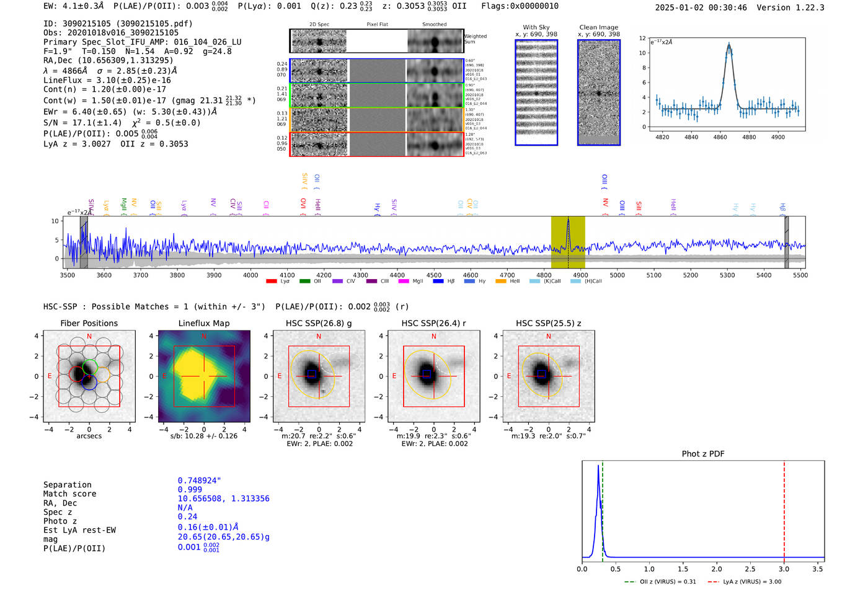Click the purple CIV legend swatch
Viewport: 868px width, 591px height.
coord(337,282)
